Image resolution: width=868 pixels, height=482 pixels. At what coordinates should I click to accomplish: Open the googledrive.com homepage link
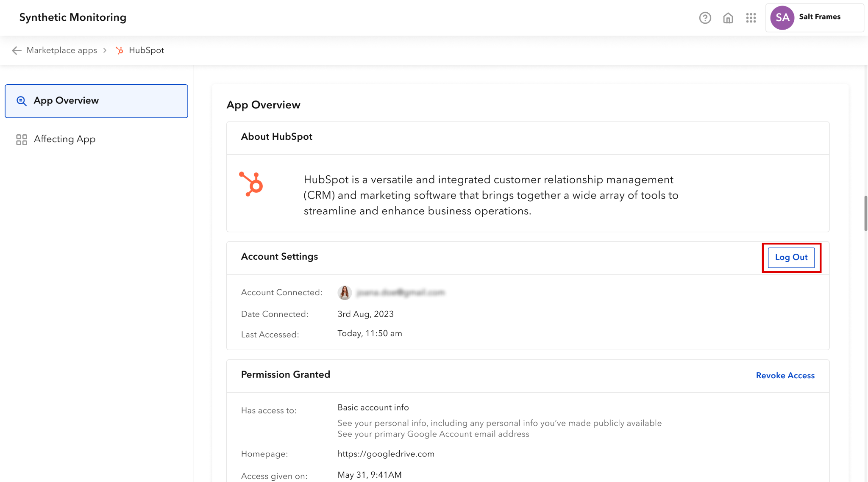point(386,454)
